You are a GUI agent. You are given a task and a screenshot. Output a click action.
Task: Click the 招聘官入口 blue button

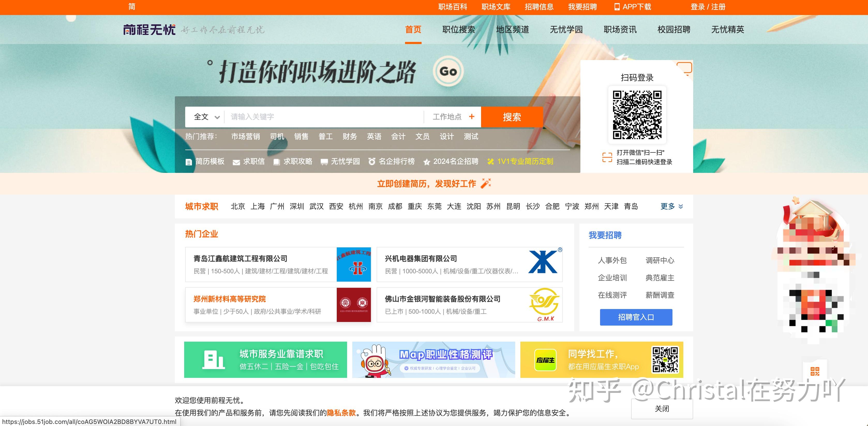point(636,317)
